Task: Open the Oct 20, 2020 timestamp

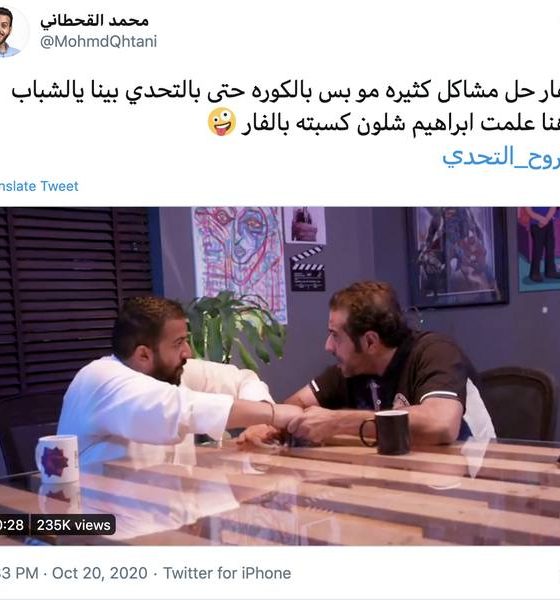Action: click(x=100, y=573)
